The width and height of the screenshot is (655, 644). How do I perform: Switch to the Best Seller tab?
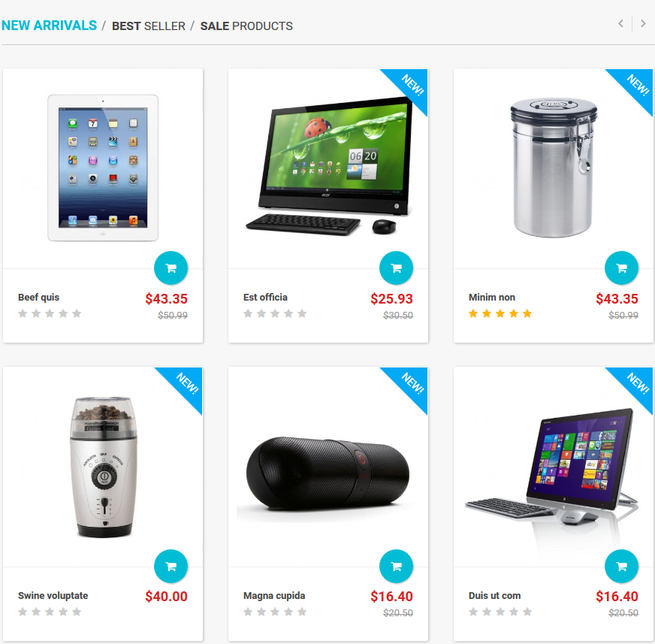click(x=148, y=26)
